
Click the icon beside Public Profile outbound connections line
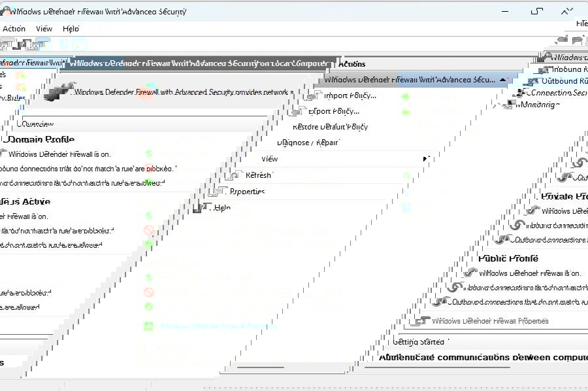pos(441,301)
